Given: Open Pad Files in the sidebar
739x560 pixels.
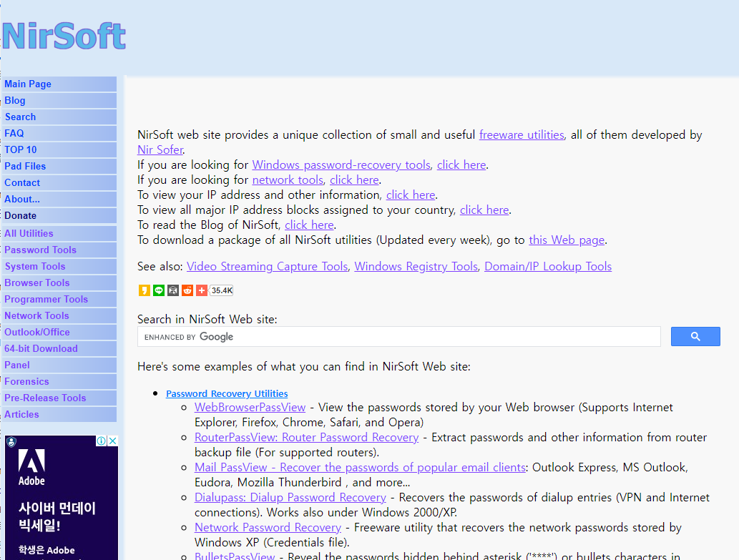Looking at the screenshot, I should point(59,166).
